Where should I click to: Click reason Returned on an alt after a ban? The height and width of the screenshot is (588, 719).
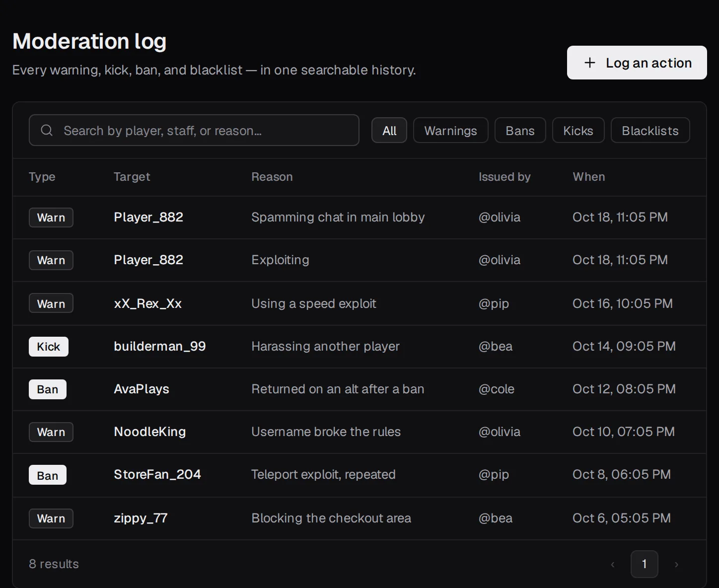click(x=338, y=389)
